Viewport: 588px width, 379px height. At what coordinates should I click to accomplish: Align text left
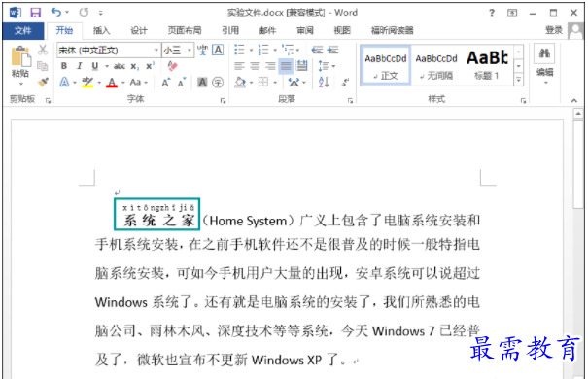[239, 66]
